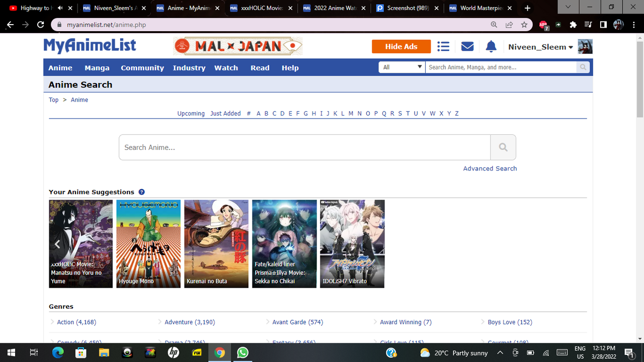Click the browser extensions puzzle icon
This screenshot has height=362, width=644.
tap(573, 24)
